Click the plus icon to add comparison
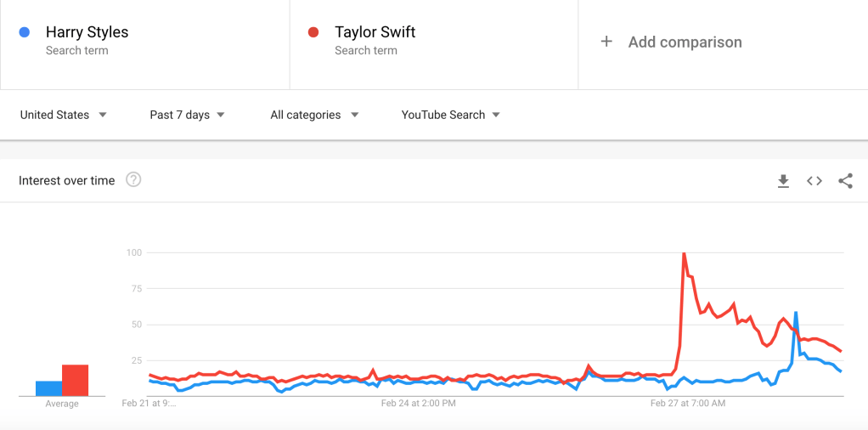This screenshot has height=430, width=868. point(606,42)
